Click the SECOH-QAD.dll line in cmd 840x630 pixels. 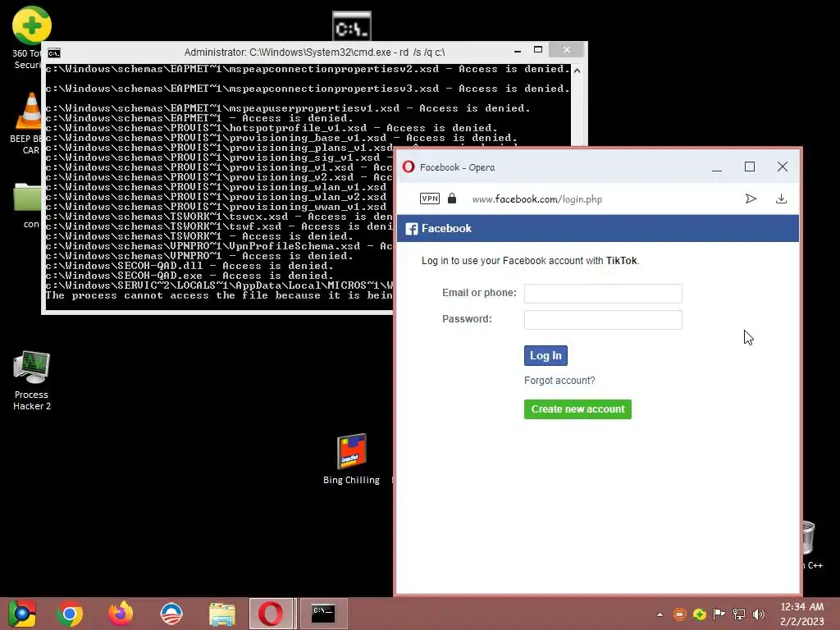coord(189,266)
